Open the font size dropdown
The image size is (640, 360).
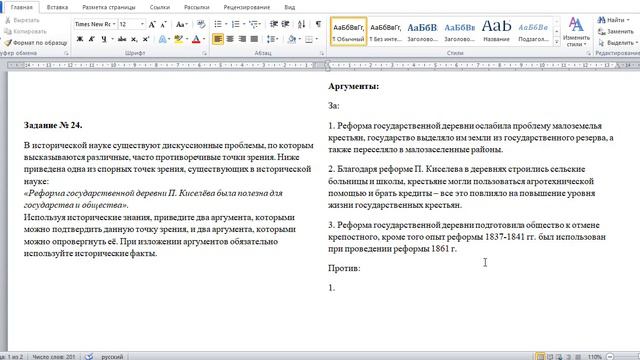click(142, 24)
